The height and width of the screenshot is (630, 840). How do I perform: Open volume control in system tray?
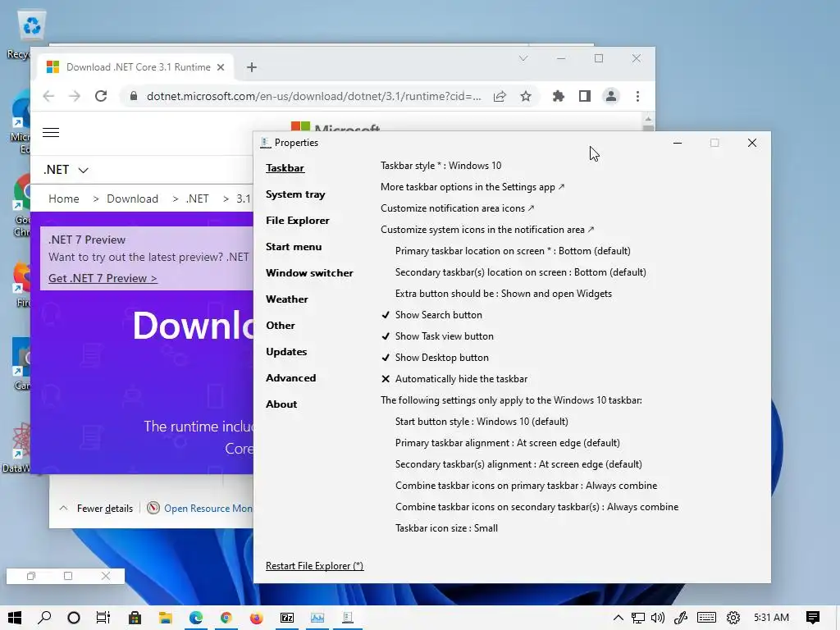[658, 618]
